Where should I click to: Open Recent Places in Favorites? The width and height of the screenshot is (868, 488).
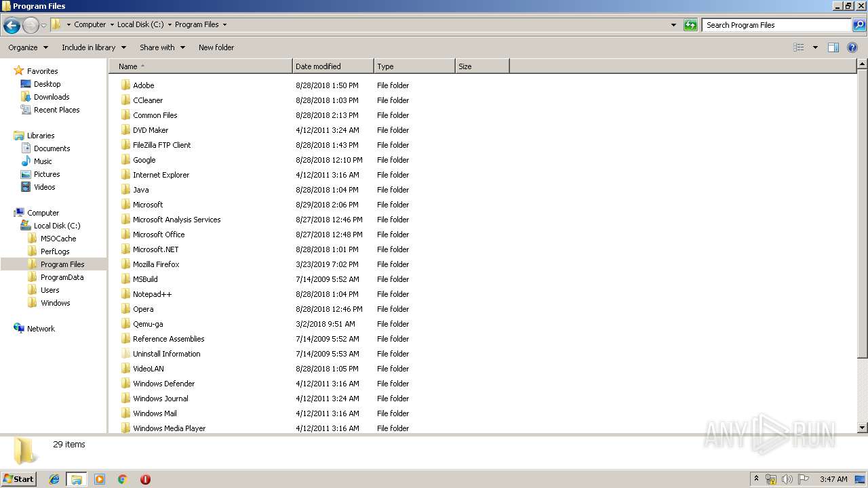click(x=56, y=110)
